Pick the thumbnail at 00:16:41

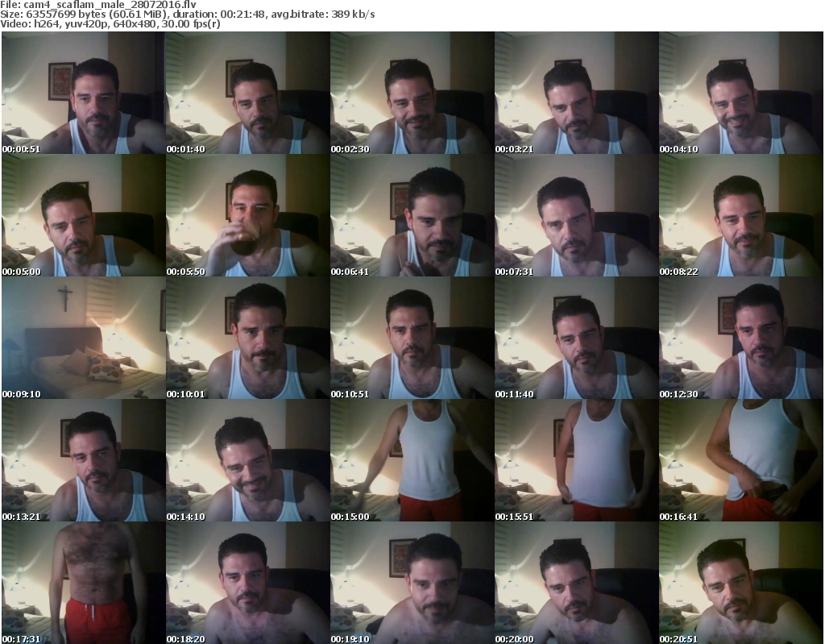click(741, 460)
